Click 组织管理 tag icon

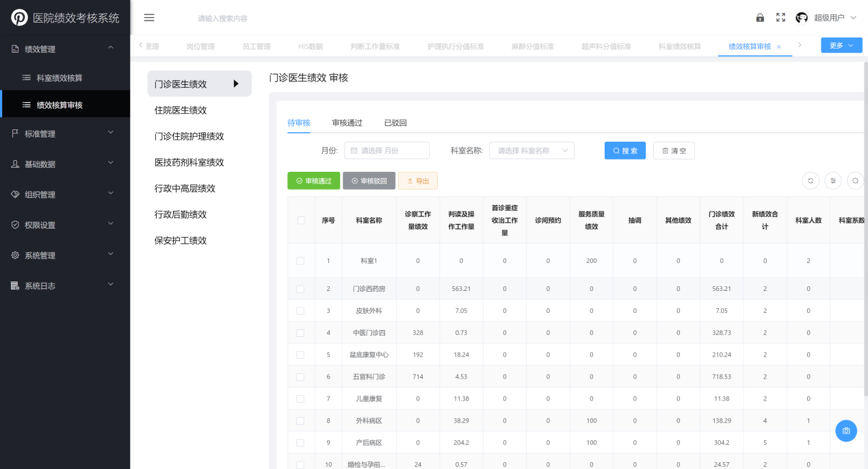point(15,194)
